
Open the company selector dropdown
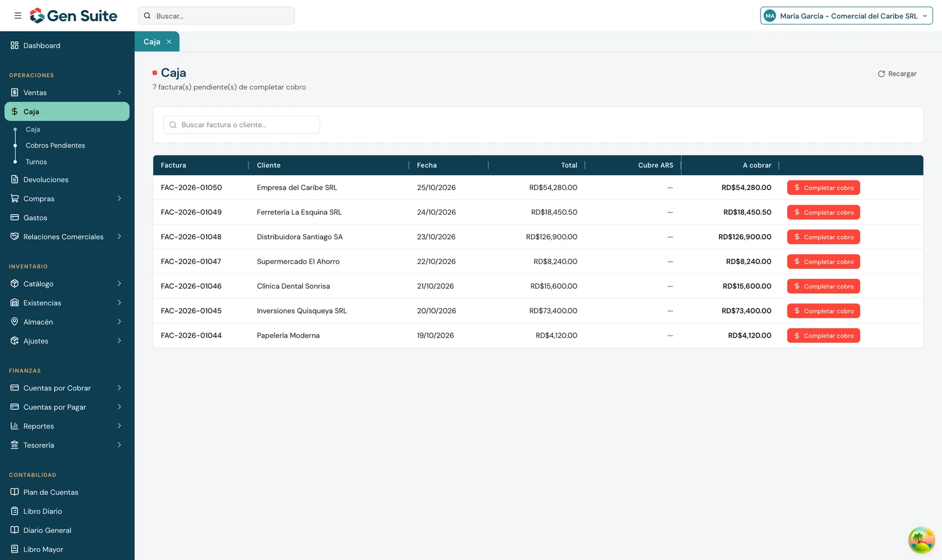coord(847,16)
